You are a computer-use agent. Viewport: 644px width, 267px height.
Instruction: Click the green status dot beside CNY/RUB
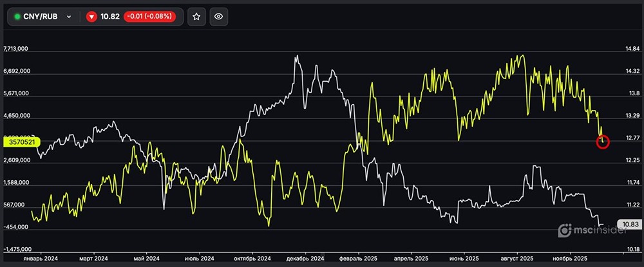point(17,17)
